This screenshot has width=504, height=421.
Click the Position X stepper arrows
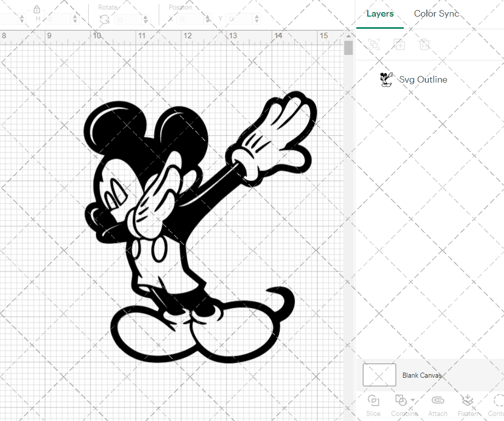click(208, 19)
